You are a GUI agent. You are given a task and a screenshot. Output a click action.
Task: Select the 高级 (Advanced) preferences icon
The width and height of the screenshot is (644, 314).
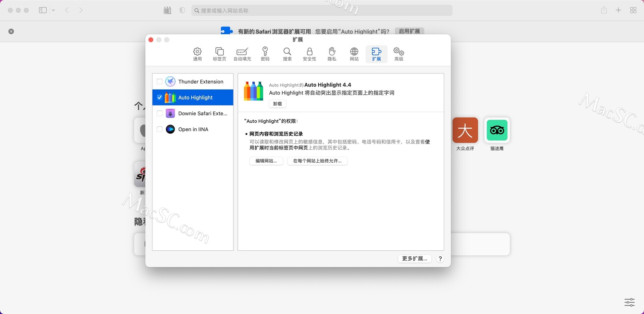[398, 54]
